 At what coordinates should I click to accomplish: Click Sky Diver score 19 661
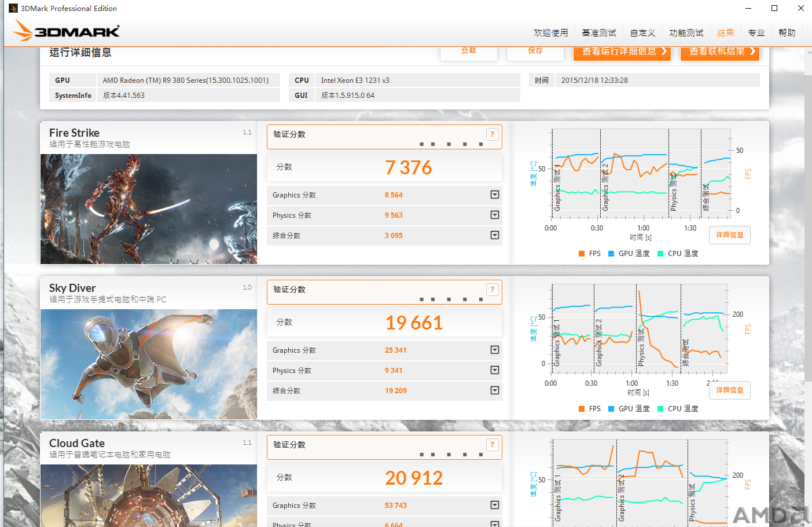[414, 323]
